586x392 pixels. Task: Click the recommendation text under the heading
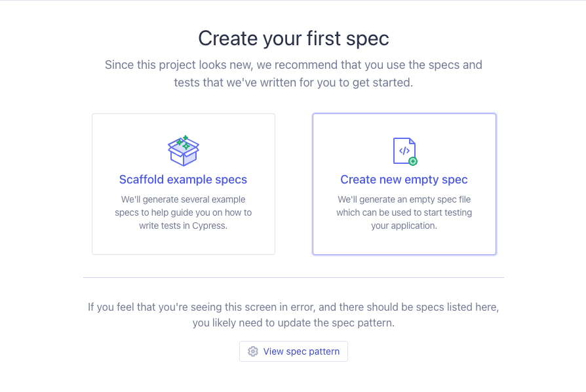tap(293, 73)
